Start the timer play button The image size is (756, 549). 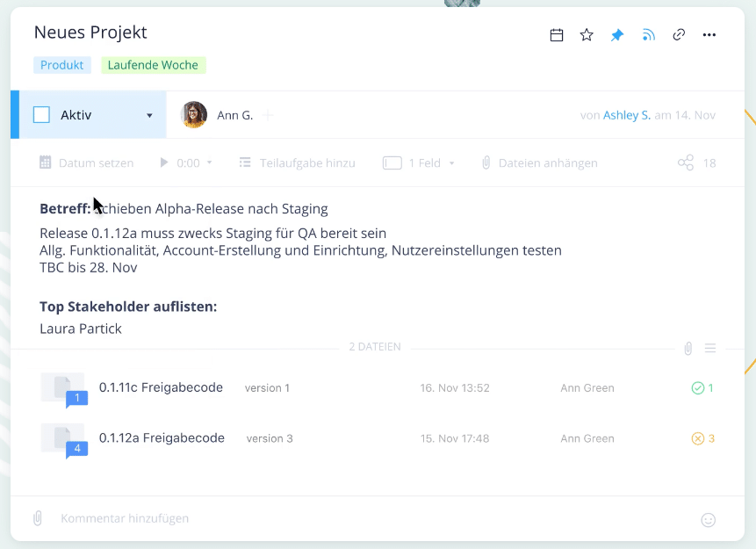point(164,163)
